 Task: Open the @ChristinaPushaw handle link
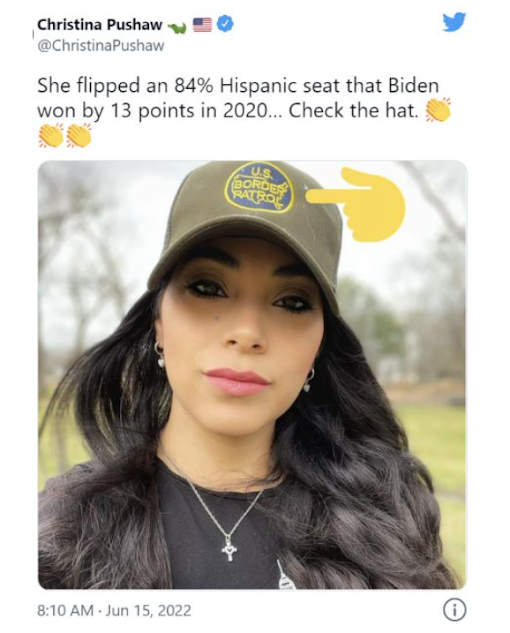[x=101, y=46]
